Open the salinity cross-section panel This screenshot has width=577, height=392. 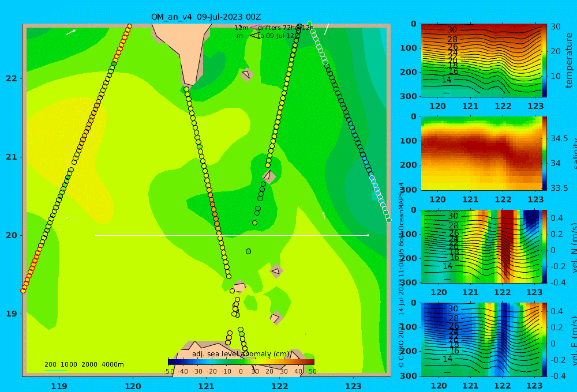[481, 153]
